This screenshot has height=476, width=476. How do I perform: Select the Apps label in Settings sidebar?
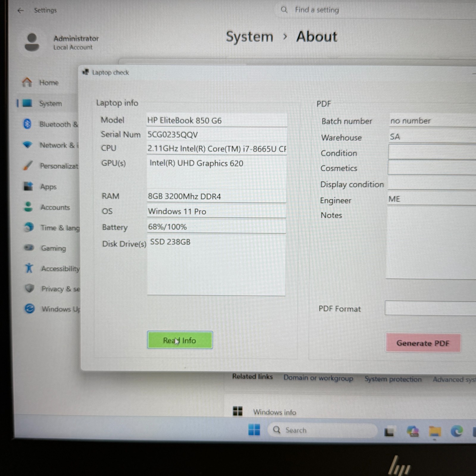(x=48, y=187)
